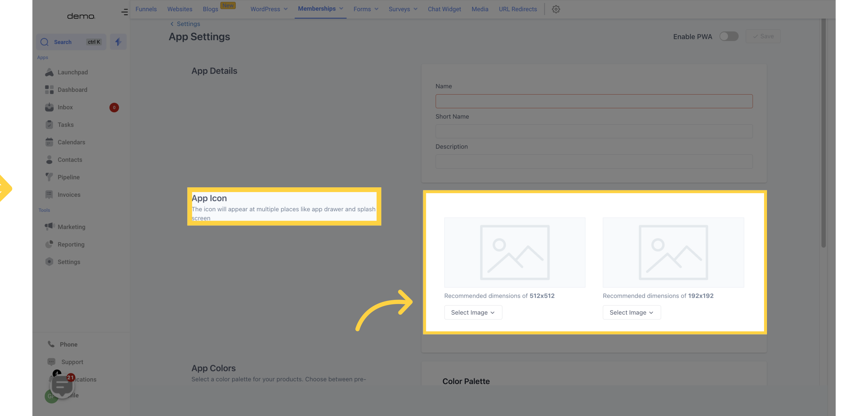Click the Save button
This screenshot has width=868, height=416.
click(763, 36)
